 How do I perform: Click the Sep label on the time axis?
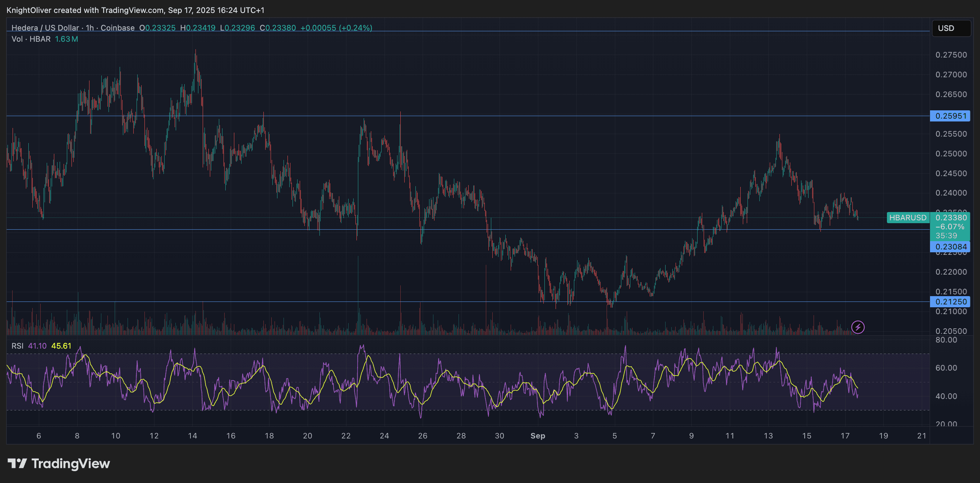pos(538,436)
